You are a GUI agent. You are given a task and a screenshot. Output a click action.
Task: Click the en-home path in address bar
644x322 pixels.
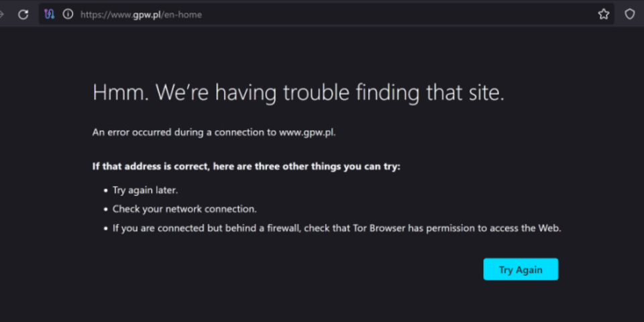(x=182, y=15)
